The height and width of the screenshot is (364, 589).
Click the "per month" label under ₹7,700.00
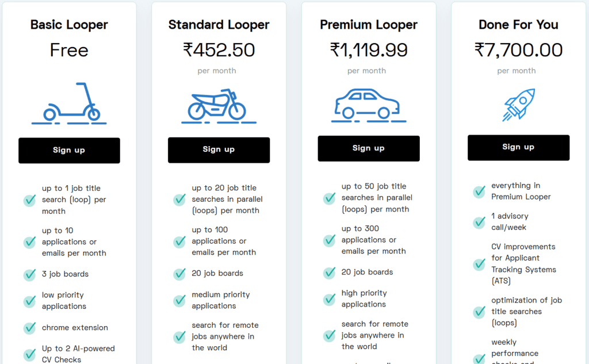[x=517, y=71]
